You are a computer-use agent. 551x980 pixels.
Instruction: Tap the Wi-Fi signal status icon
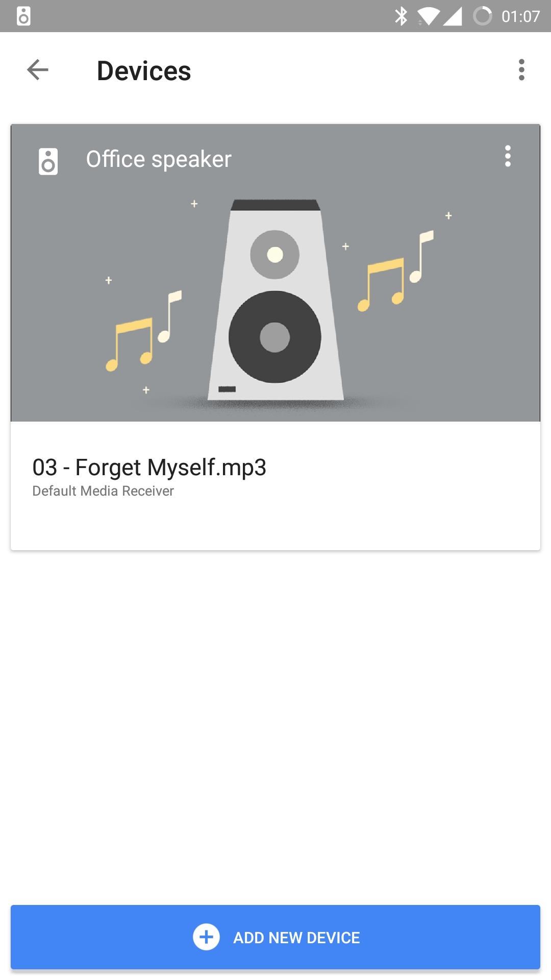428,16
